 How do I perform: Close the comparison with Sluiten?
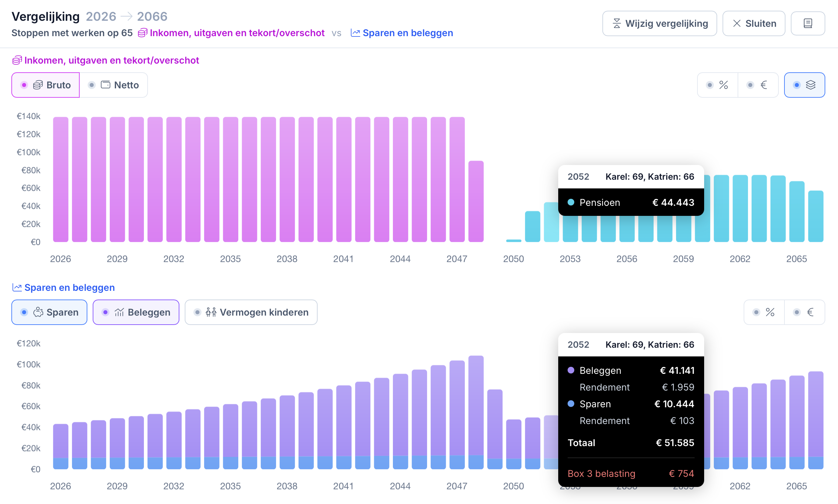pos(754,23)
